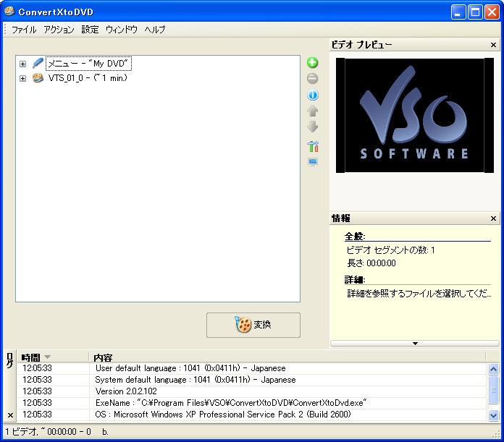Close the ビデオ プレビュー panel
504x442 pixels.
click(493, 45)
